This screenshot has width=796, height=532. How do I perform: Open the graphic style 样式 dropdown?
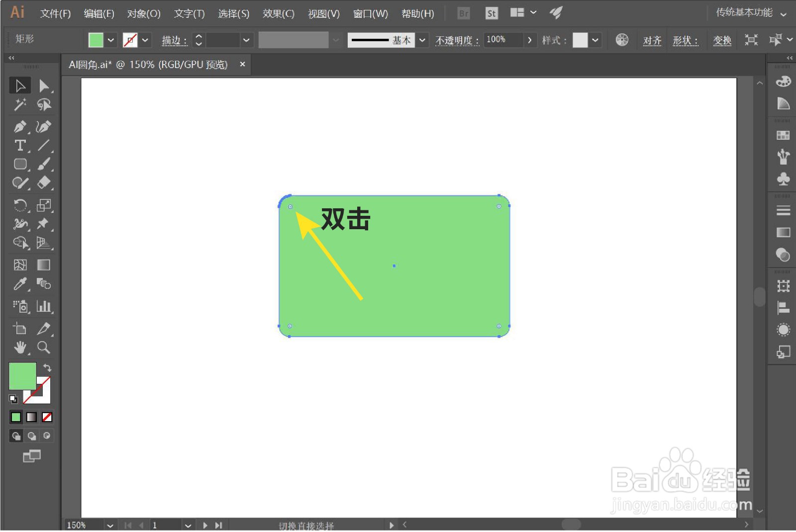[x=596, y=40]
